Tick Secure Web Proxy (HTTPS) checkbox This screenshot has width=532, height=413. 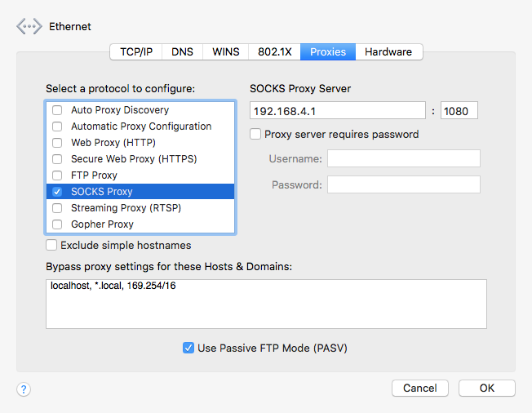coord(57,159)
